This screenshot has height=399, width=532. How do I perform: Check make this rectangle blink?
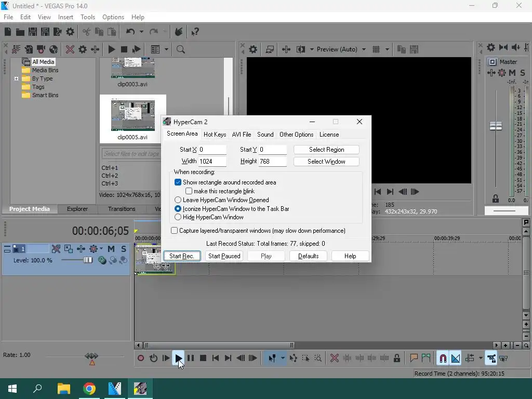(x=189, y=191)
